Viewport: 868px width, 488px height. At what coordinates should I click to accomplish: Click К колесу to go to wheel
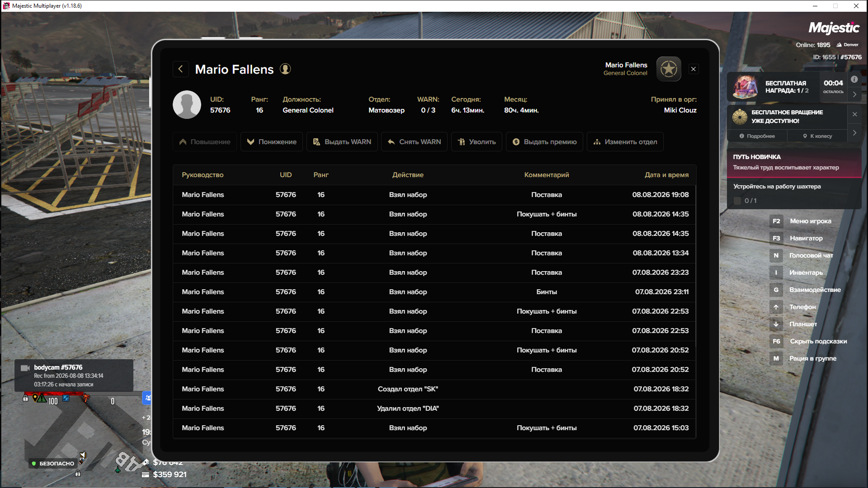click(x=817, y=136)
